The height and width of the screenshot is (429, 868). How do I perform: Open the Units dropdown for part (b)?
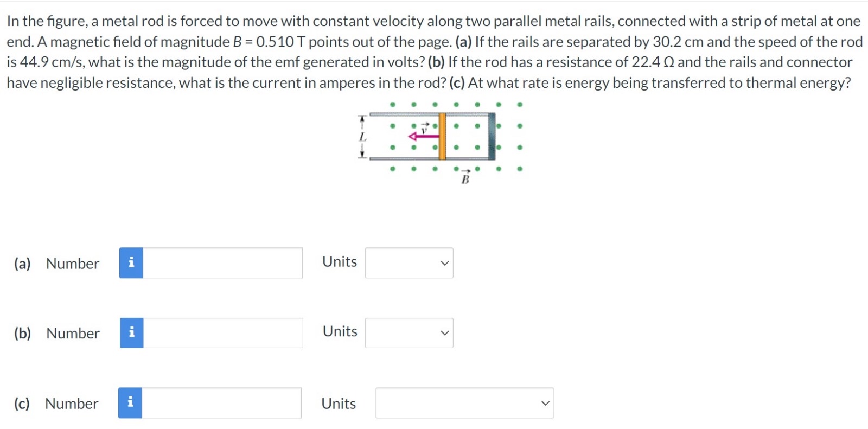[x=409, y=333]
